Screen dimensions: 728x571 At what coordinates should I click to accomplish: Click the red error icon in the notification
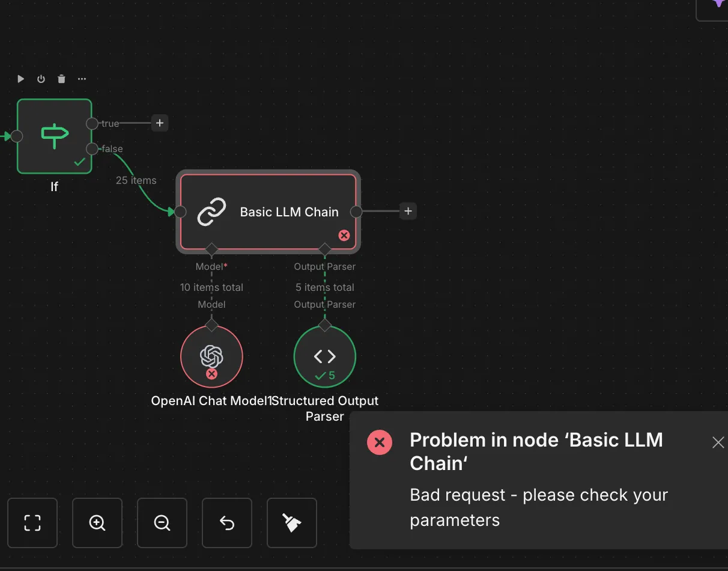tap(380, 443)
